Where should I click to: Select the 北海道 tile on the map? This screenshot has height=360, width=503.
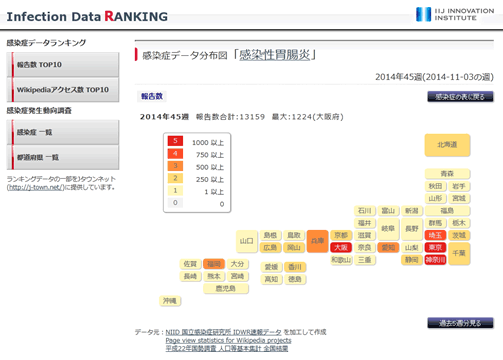point(447,145)
